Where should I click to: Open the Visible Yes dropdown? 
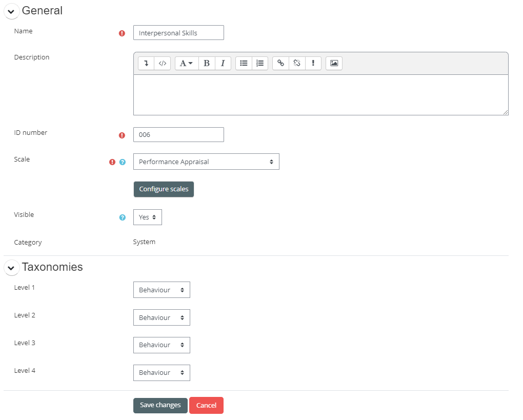click(147, 217)
